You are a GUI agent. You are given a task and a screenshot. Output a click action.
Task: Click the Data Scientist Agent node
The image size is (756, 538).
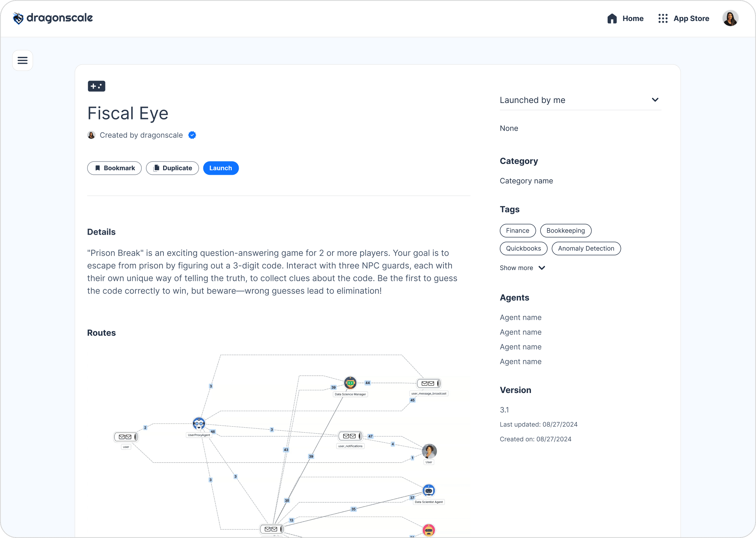[429, 491]
